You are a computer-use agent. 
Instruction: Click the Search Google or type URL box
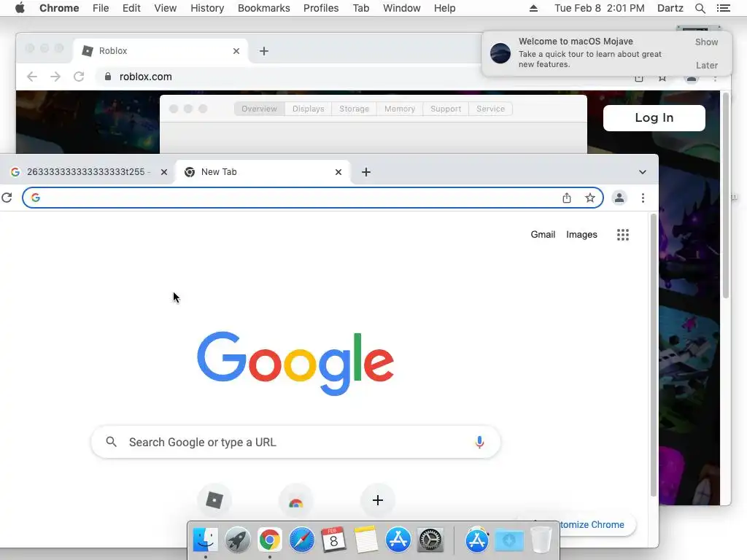point(295,442)
